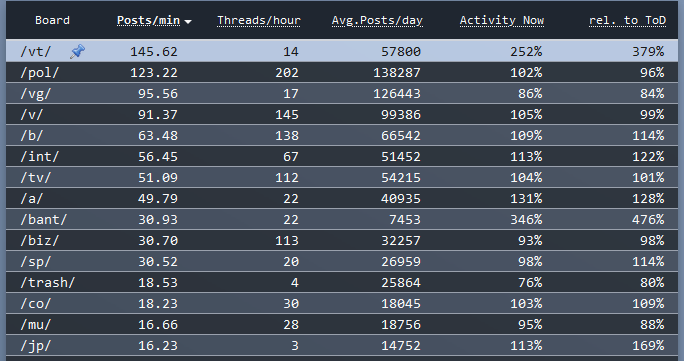The image size is (684, 361).
Task: Click the 30.70 posts/min value
Action: (158, 240)
